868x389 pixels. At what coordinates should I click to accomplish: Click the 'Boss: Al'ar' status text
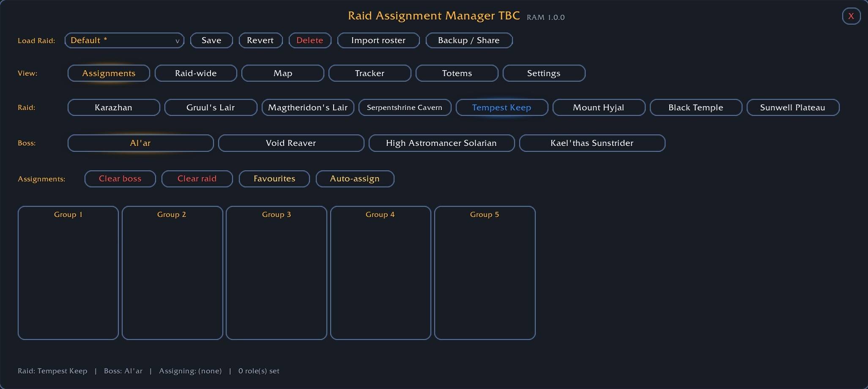click(123, 371)
